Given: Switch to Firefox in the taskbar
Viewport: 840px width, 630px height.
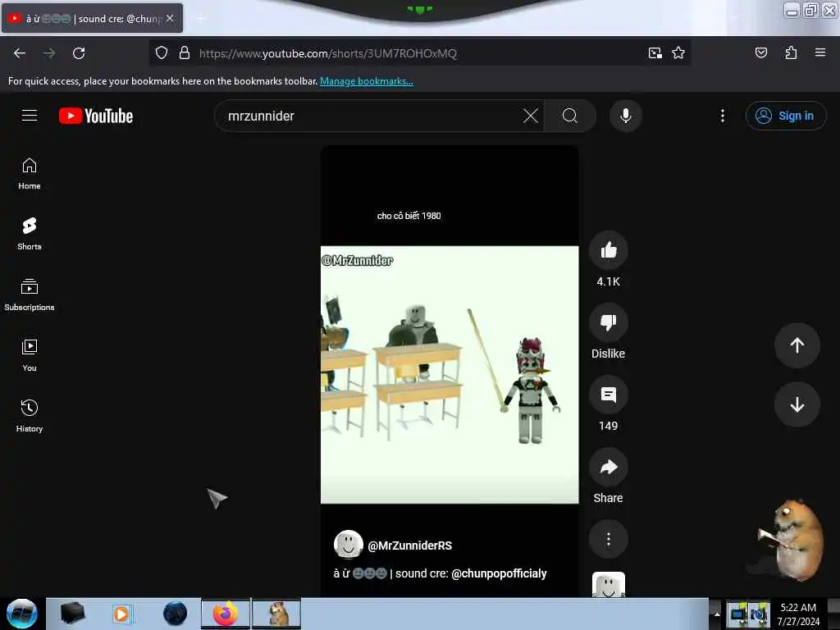Looking at the screenshot, I should 226,614.
